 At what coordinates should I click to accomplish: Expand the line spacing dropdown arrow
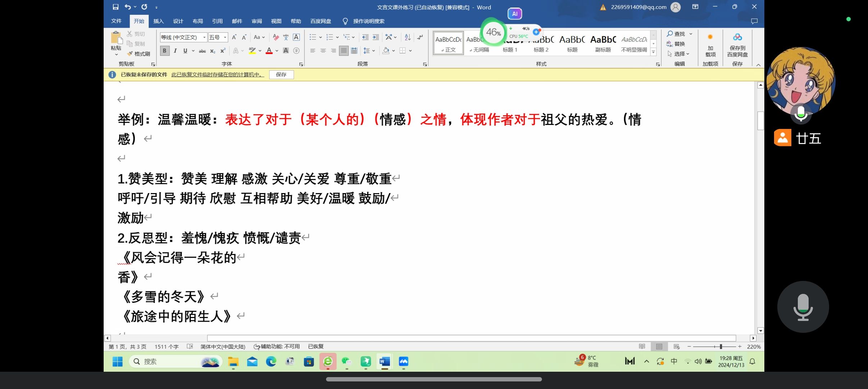pyautogui.click(x=374, y=51)
